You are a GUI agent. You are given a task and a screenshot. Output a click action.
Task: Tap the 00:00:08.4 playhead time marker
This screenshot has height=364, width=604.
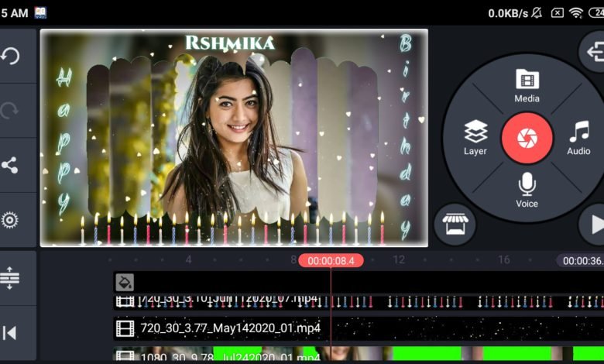point(331,260)
